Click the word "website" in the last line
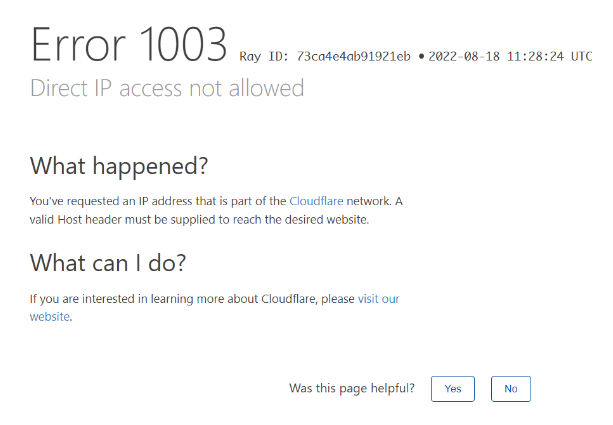Viewport: 613px width, 425px height. [x=49, y=317]
